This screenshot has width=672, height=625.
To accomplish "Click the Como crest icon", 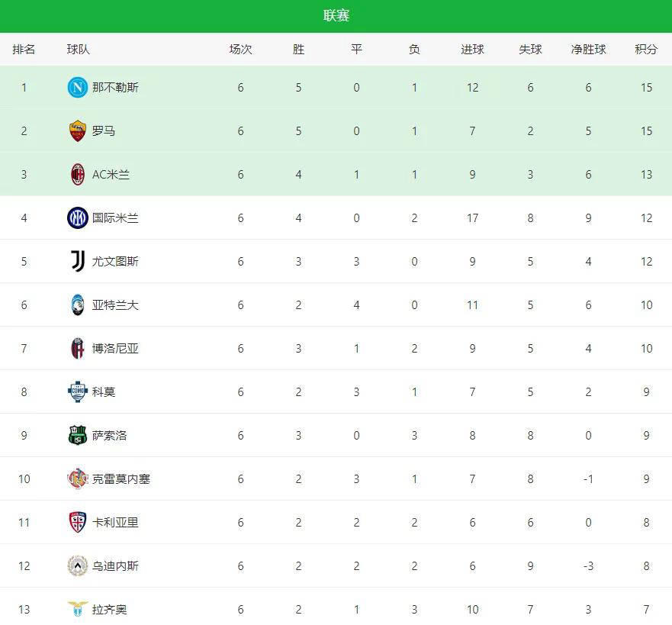I will tap(78, 392).
